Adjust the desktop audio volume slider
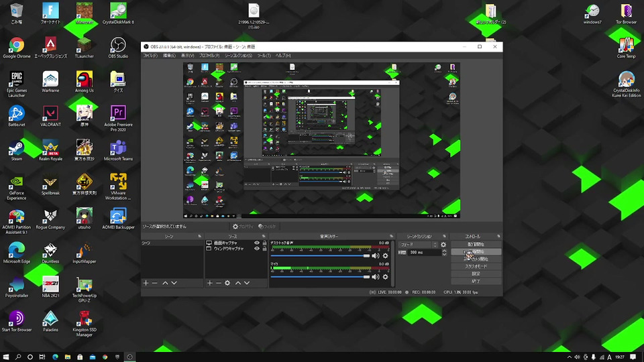The height and width of the screenshot is (362, 644). (320, 255)
